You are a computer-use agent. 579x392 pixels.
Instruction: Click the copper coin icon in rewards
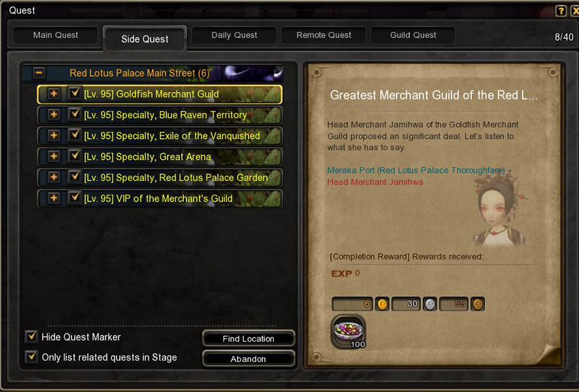(478, 304)
